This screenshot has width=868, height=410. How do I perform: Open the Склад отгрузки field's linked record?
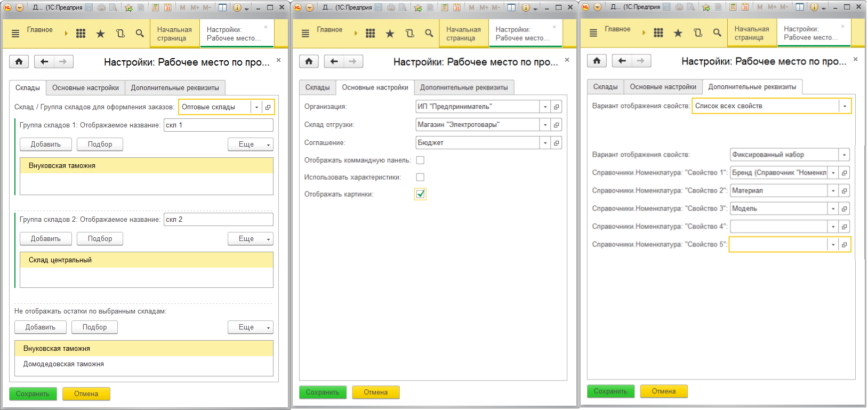pyautogui.click(x=557, y=125)
